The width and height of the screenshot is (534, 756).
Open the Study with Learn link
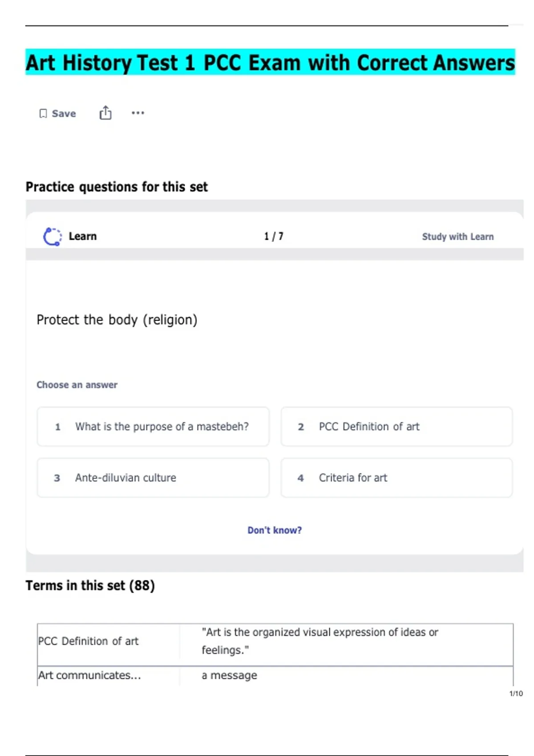(x=457, y=237)
